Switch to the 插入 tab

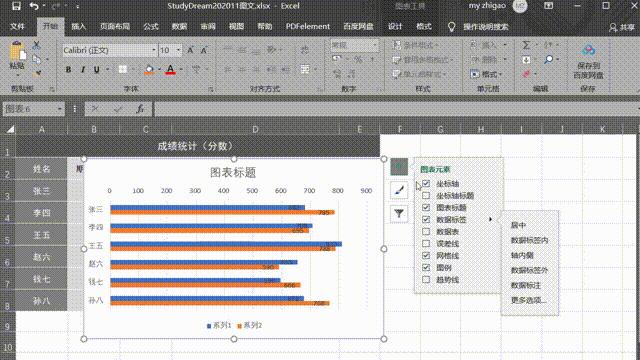coord(78,27)
